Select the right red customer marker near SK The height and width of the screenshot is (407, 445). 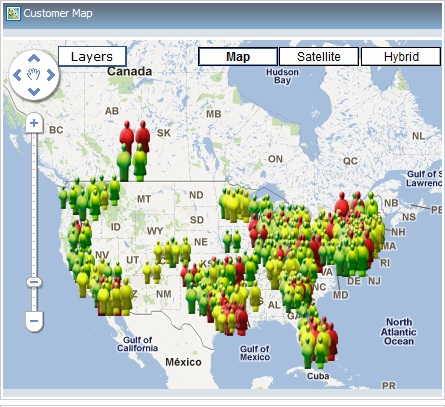143,134
